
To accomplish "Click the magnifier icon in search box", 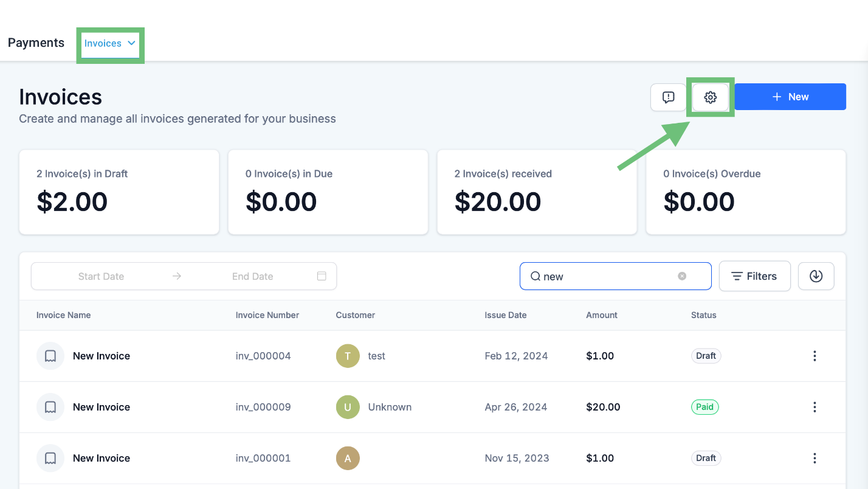I will [536, 276].
